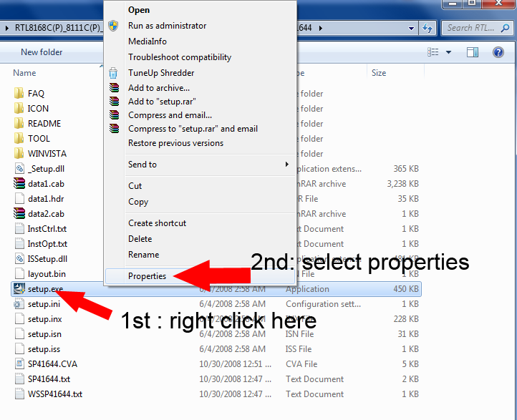This screenshot has height=420, width=517.
Task: Click the RTL8168C(P)_8111C(P) breadcrumb segment
Action: pos(57,28)
